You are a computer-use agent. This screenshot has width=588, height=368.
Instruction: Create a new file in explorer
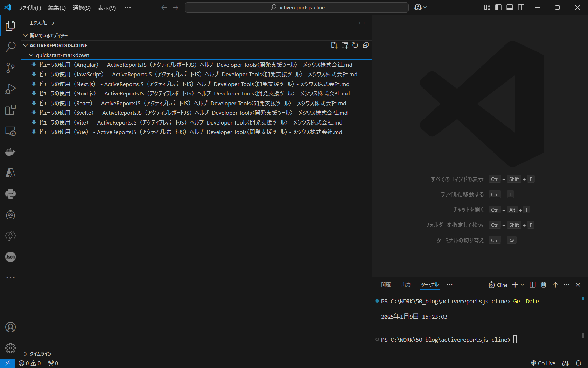point(334,45)
